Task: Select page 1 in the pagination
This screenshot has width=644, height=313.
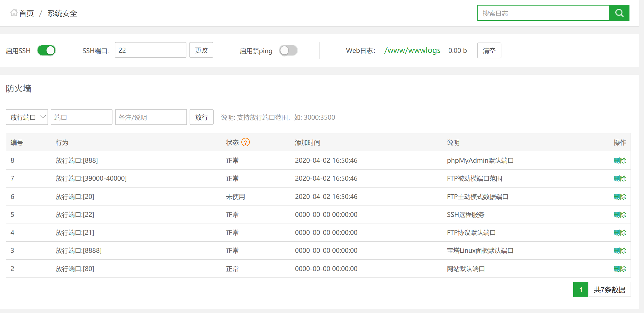Action: click(581, 289)
